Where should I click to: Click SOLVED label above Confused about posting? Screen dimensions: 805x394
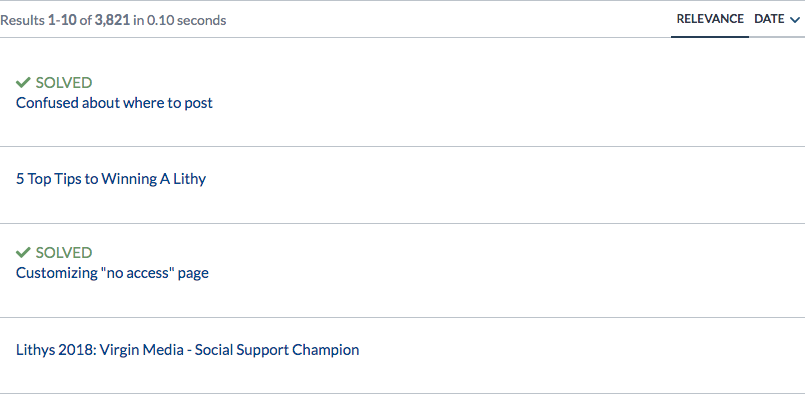tap(64, 83)
